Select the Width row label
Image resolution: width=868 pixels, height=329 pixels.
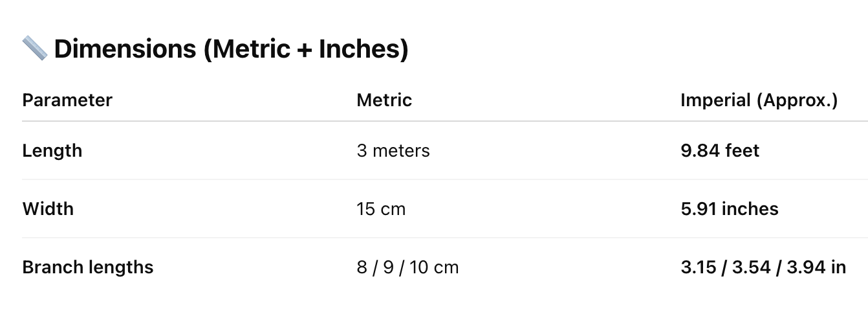[x=48, y=209]
